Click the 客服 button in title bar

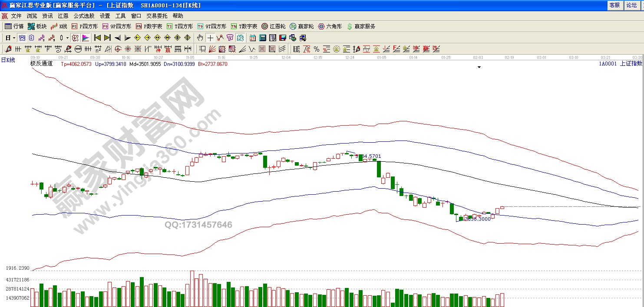pos(614,5)
